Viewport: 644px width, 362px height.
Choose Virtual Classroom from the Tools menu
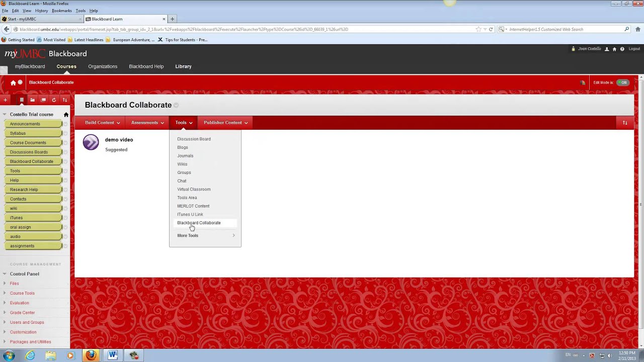tap(194, 190)
